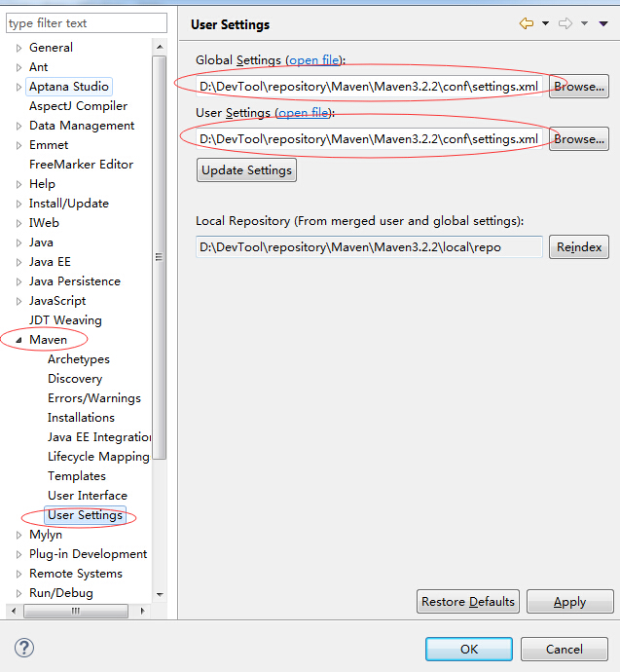Open the preferences view menu dropdown arrow
This screenshot has height=672, width=620.
[603, 23]
